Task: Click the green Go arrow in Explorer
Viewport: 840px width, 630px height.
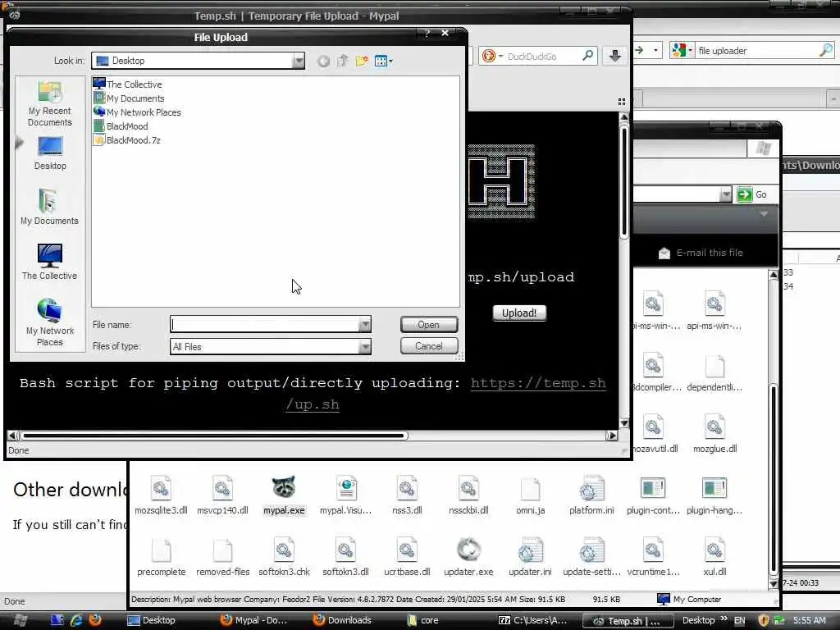Action: [x=745, y=194]
